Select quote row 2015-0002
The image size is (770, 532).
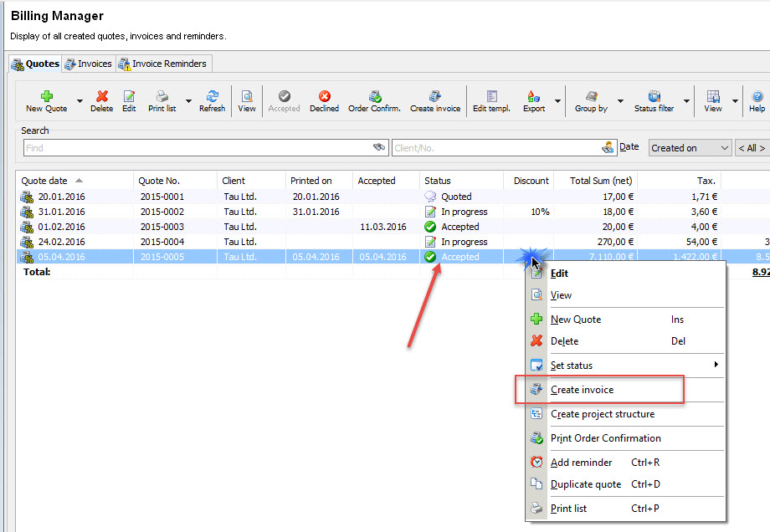pyautogui.click(x=162, y=212)
